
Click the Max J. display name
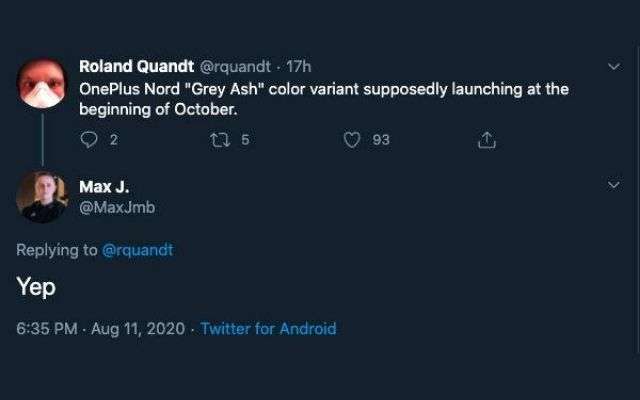point(102,187)
